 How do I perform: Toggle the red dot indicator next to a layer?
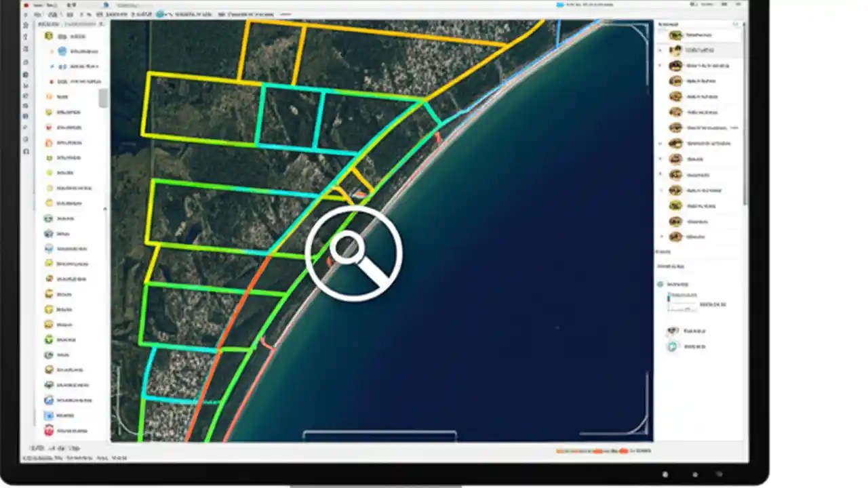click(52, 81)
